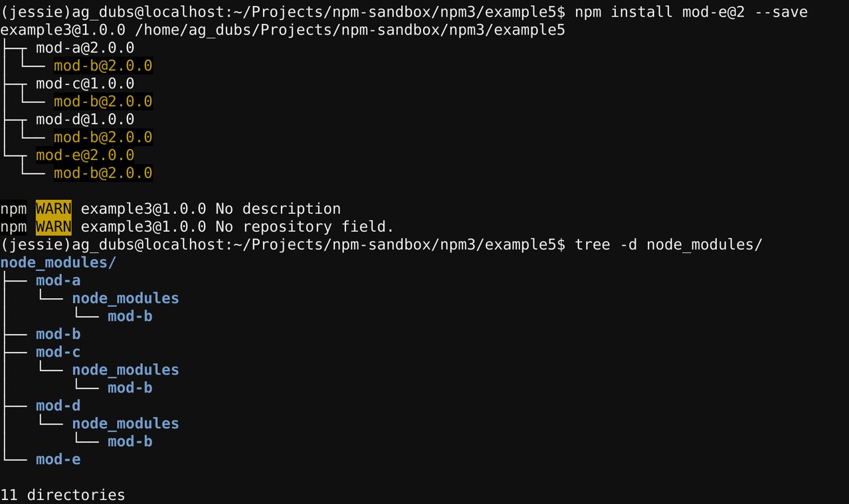This screenshot has width=849, height=504.
Task: Click mod-b@2.0.0 listed under mod-e@2.0.0
Action: click(103, 173)
